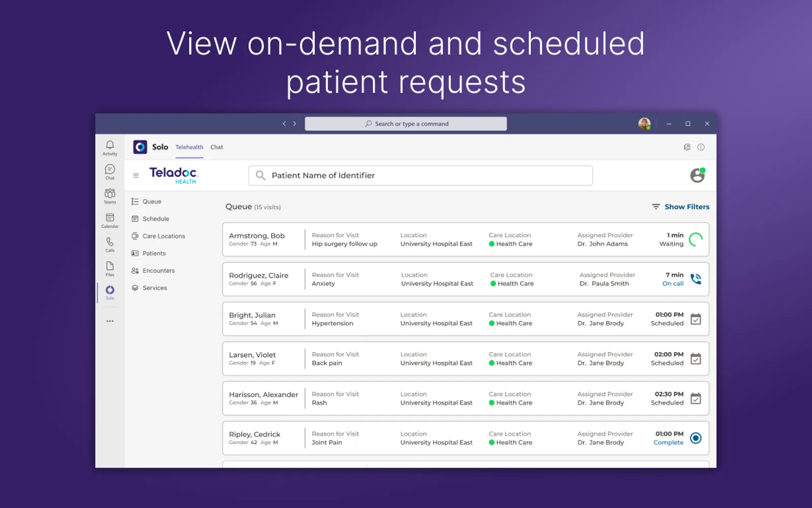Open more apps ellipsis in sidebar
812x508 pixels.
110,321
